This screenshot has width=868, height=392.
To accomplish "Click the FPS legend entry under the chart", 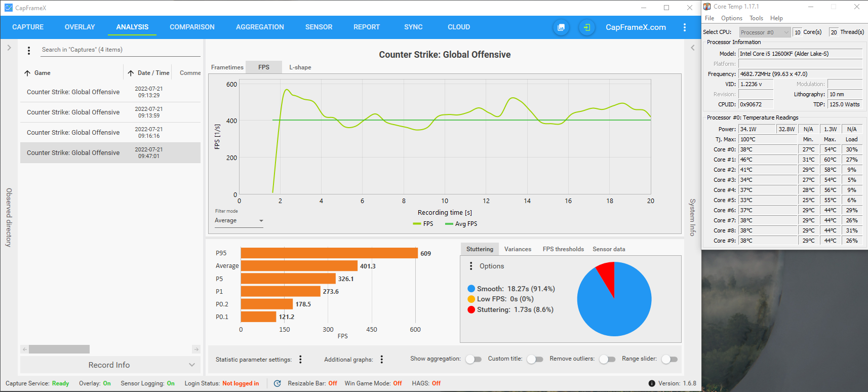I will (x=423, y=224).
